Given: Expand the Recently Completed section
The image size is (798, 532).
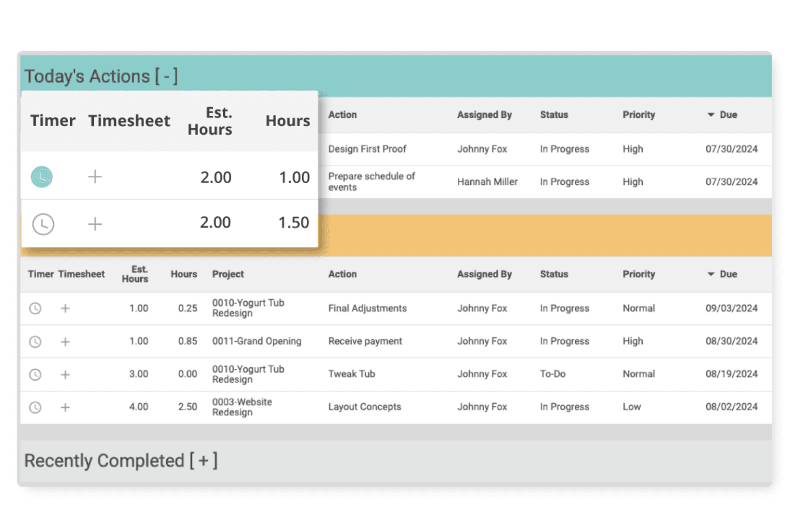Looking at the screenshot, I should pos(203,461).
